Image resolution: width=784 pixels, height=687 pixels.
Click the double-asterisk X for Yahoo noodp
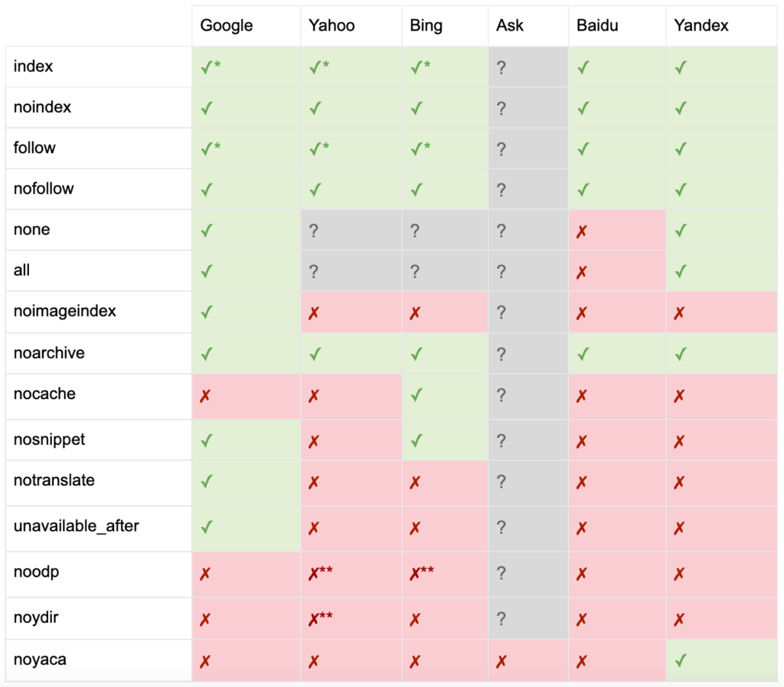[320, 574]
